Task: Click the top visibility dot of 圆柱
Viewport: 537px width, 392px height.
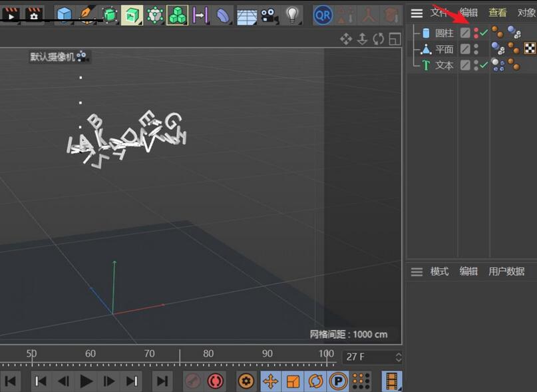Action: (x=476, y=29)
